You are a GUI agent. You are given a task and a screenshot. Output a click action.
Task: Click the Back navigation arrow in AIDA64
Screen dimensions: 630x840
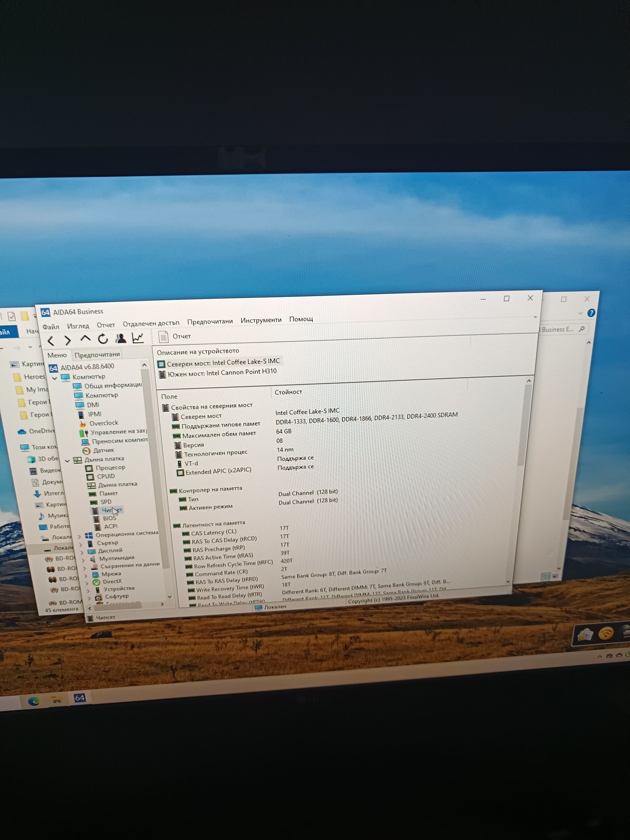[x=51, y=341]
